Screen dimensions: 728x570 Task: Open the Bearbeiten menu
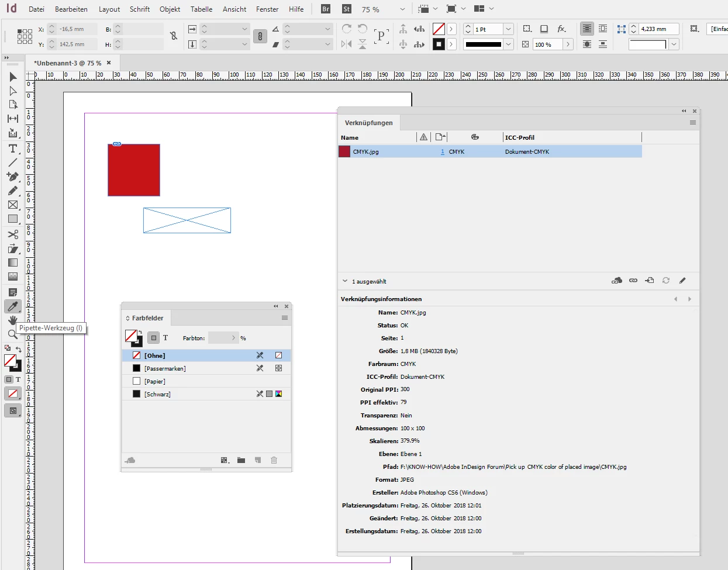(71, 9)
